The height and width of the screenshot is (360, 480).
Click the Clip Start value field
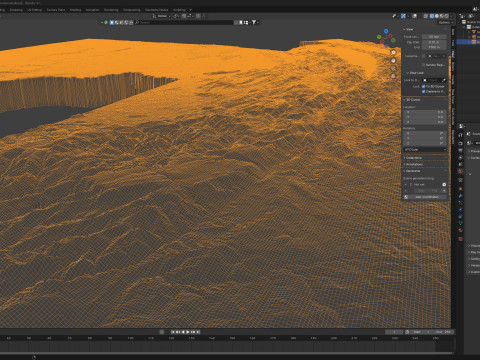coord(434,42)
